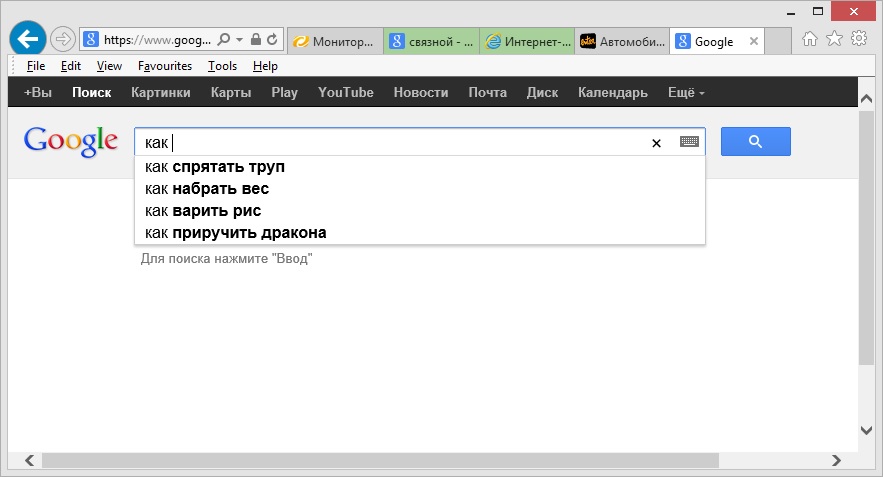Open the on-screen keyboard icon
This screenshot has width=883, height=477.
coord(689,141)
